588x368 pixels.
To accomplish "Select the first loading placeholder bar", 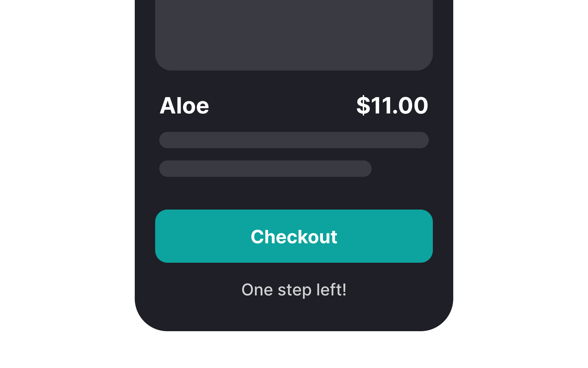I will [294, 140].
